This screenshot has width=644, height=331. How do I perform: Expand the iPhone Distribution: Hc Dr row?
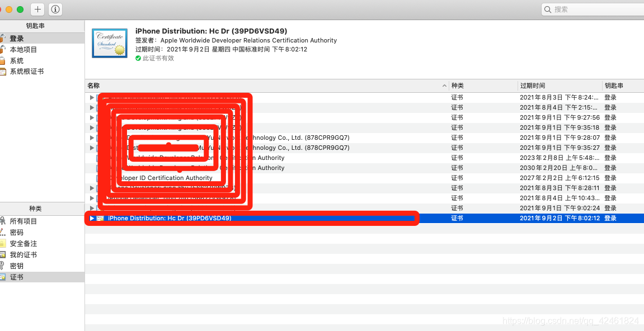[x=92, y=219]
